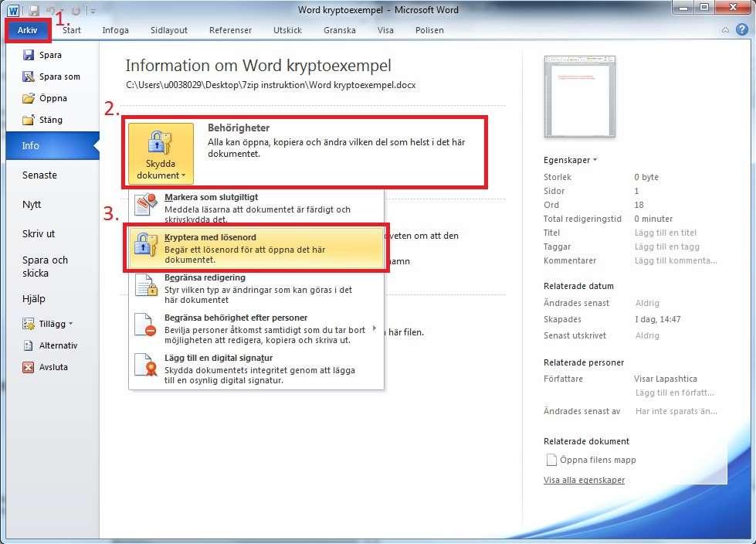The width and height of the screenshot is (756, 544).
Task: Click the Stäng folder icon
Action: (29, 120)
